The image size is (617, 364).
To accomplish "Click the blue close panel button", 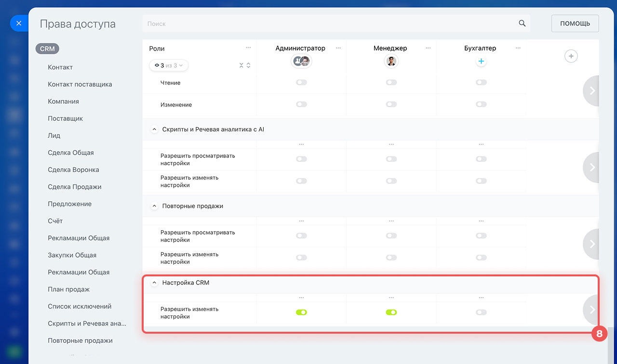I will pyautogui.click(x=19, y=23).
